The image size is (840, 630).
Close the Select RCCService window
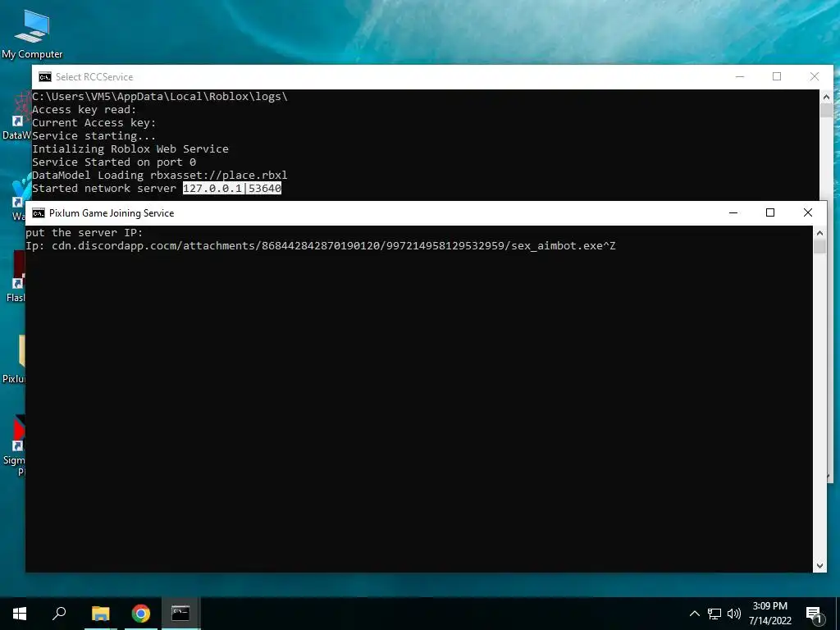pyautogui.click(x=815, y=76)
